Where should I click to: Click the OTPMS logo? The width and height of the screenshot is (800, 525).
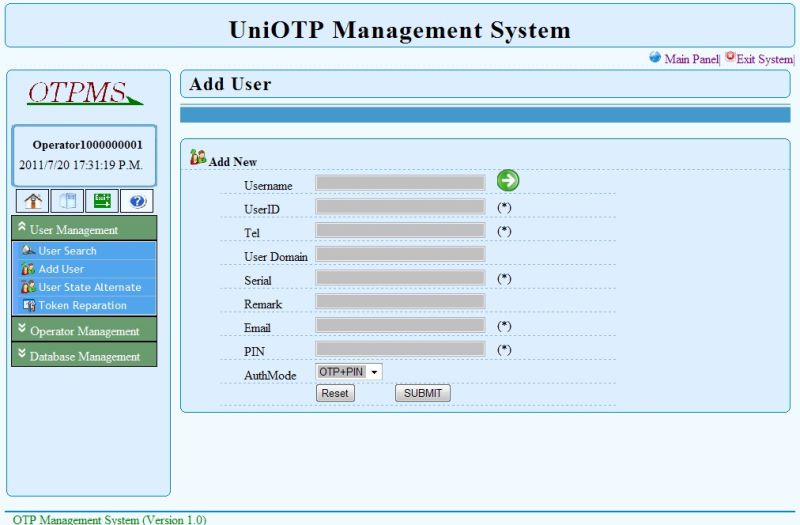point(85,93)
